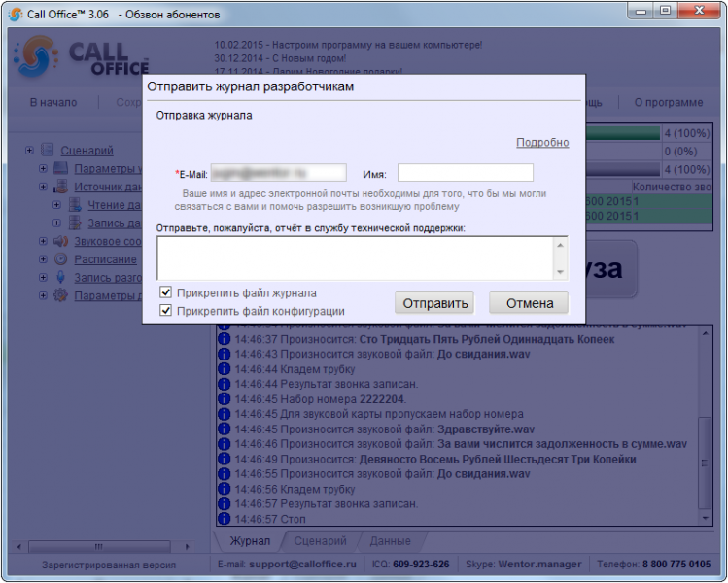Click the Skype Wentor.manager contact
728x583 pixels.
[x=523, y=564]
